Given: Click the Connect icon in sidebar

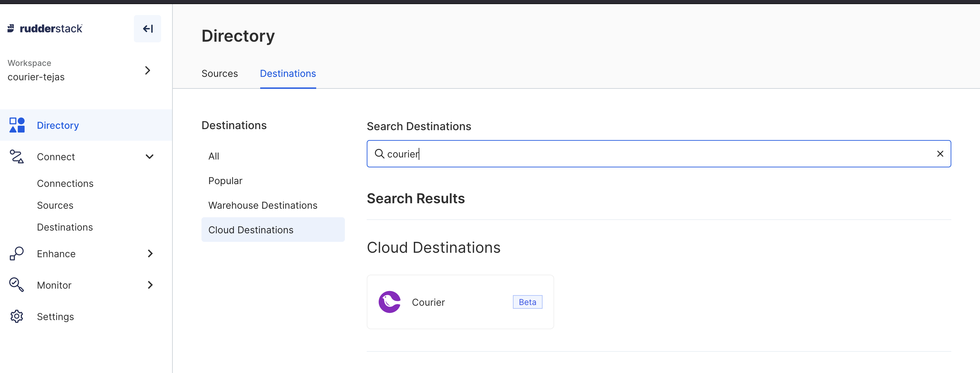Looking at the screenshot, I should (16, 156).
